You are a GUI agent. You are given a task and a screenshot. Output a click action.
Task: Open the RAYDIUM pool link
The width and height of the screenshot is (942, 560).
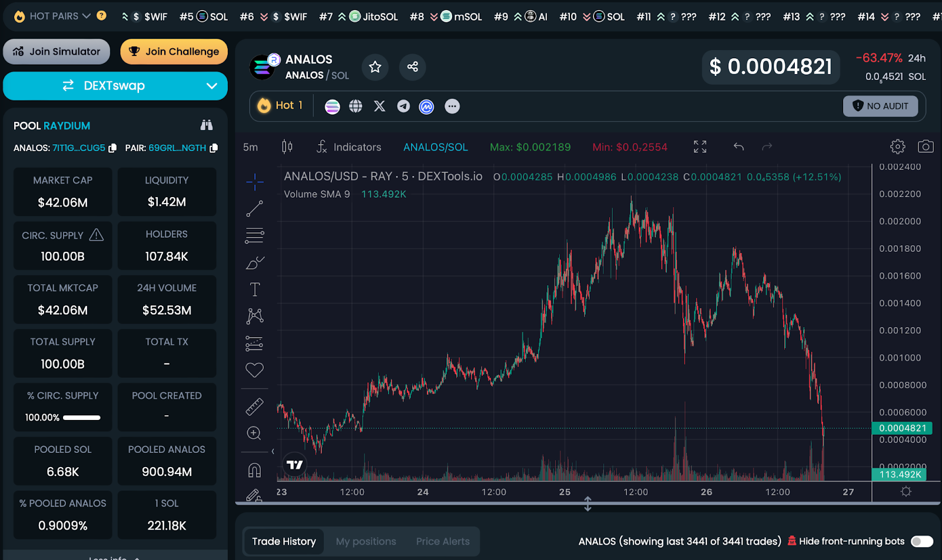67,126
